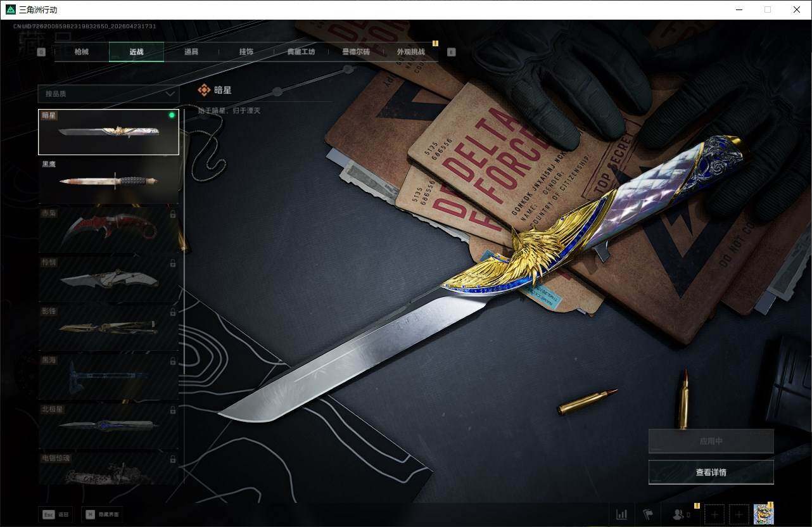Switch to the 枪械 tab
Image resolution: width=812 pixels, height=527 pixels.
(x=82, y=52)
